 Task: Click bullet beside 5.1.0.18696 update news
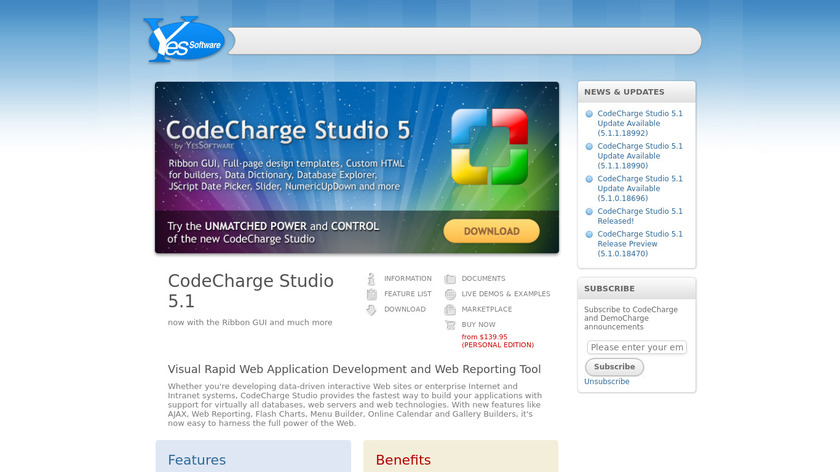(x=589, y=179)
